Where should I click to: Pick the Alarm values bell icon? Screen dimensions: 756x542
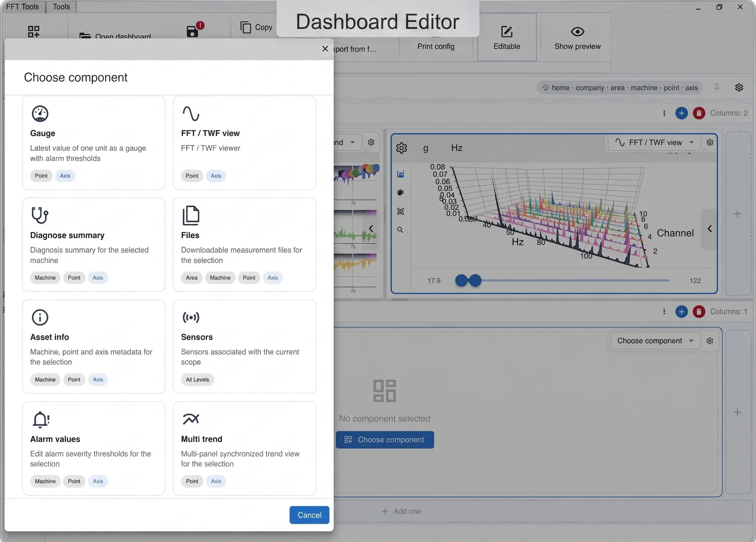point(41,419)
